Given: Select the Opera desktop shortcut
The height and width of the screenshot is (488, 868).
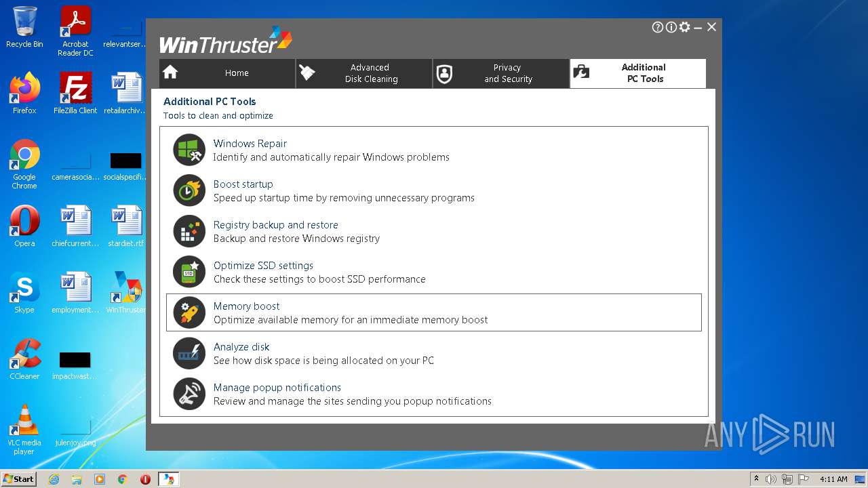Looking at the screenshot, I should (x=24, y=226).
